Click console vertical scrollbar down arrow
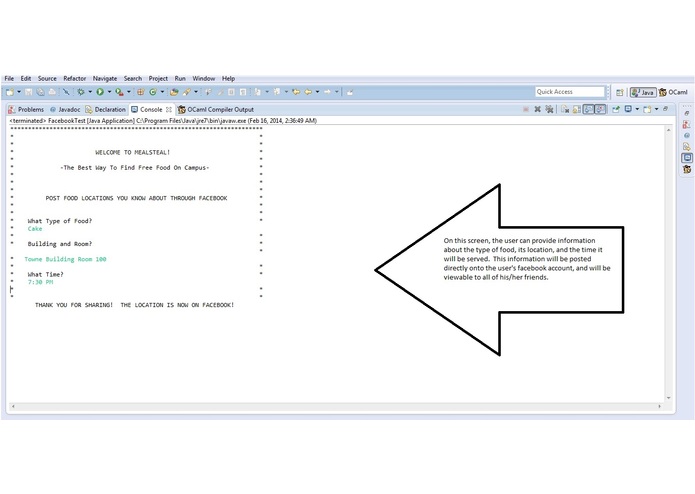Image resolution: width=695 pixels, height=494 pixels. pyautogui.click(x=668, y=398)
